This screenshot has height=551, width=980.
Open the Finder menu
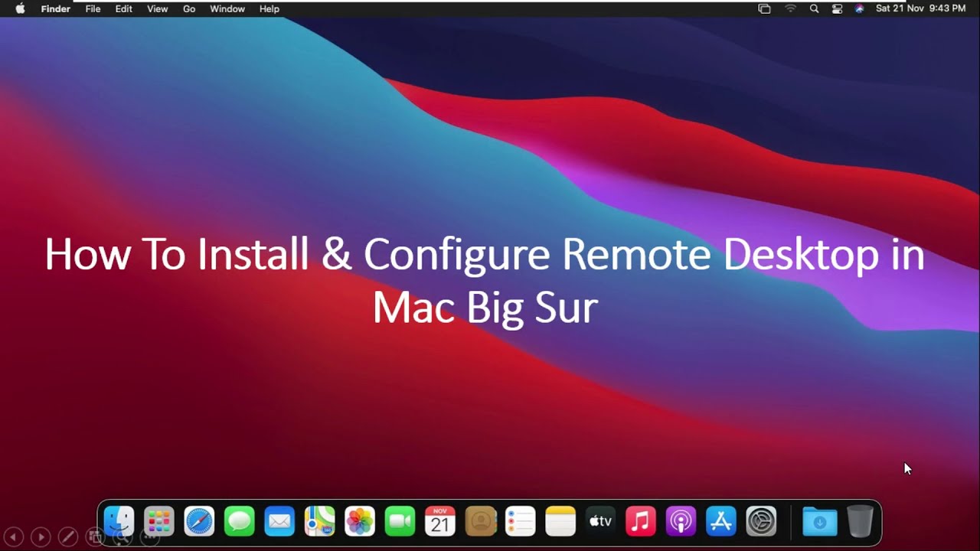[x=56, y=8]
